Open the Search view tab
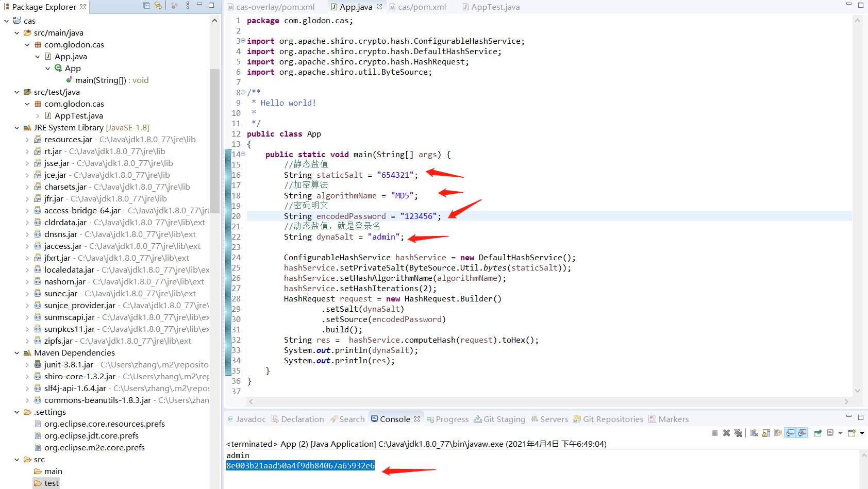The height and width of the screenshot is (489, 868). point(347,419)
